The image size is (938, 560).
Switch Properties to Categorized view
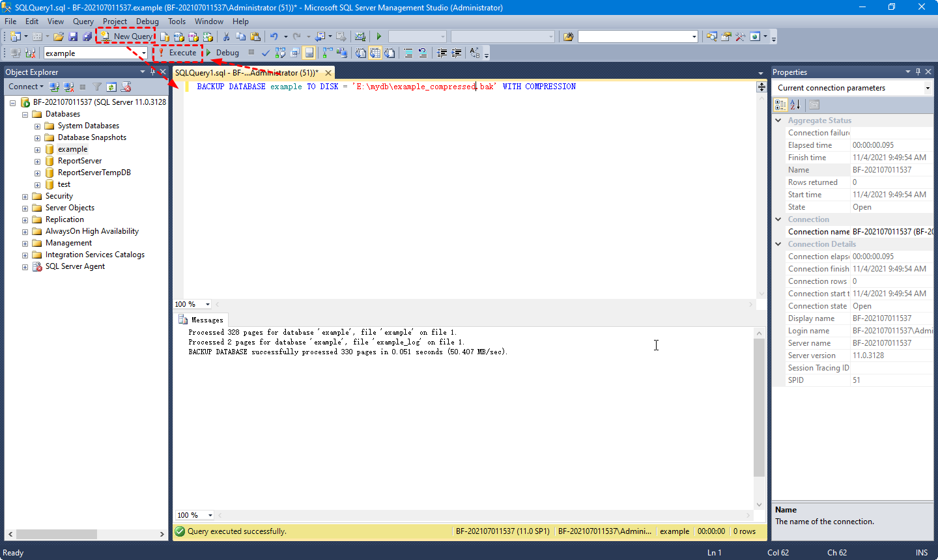coord(780,105)
